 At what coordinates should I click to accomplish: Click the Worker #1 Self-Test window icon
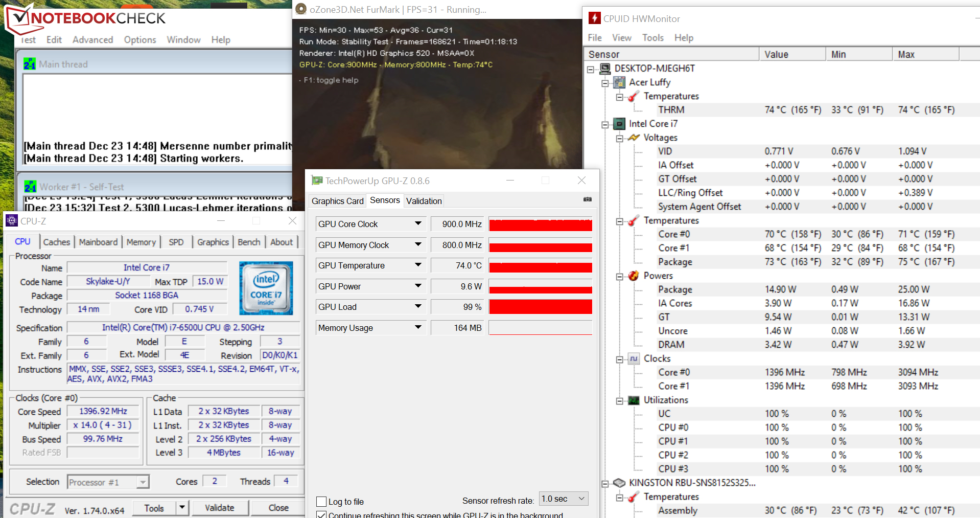click(x=30, y=187)
